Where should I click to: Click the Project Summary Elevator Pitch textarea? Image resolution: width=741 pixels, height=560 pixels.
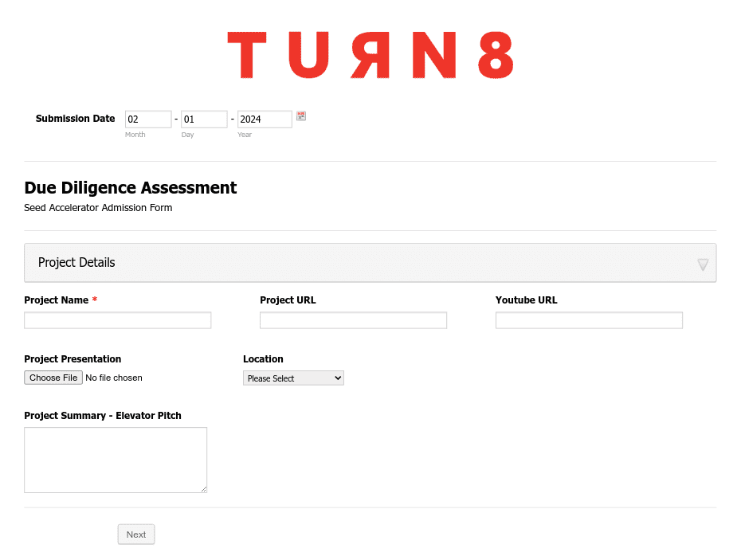click(x=116, y=460)
